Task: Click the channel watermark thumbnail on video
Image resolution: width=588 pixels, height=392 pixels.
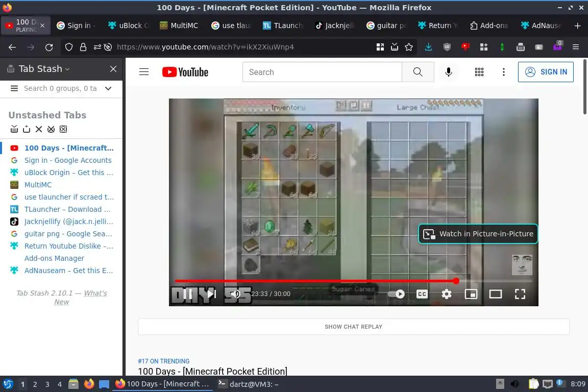Action: pos(522,264)
